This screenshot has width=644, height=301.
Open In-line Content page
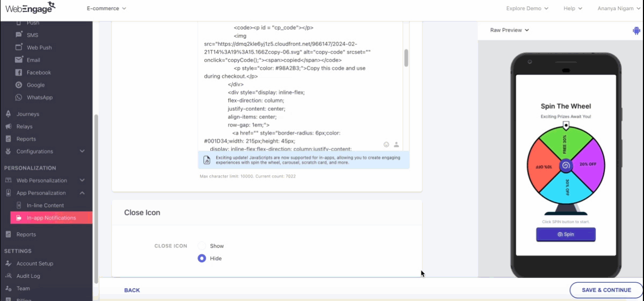(45, 205)
